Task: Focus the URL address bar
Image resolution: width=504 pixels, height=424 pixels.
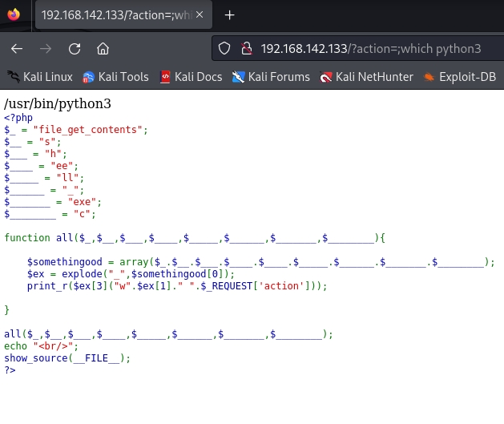Action: 369,48
